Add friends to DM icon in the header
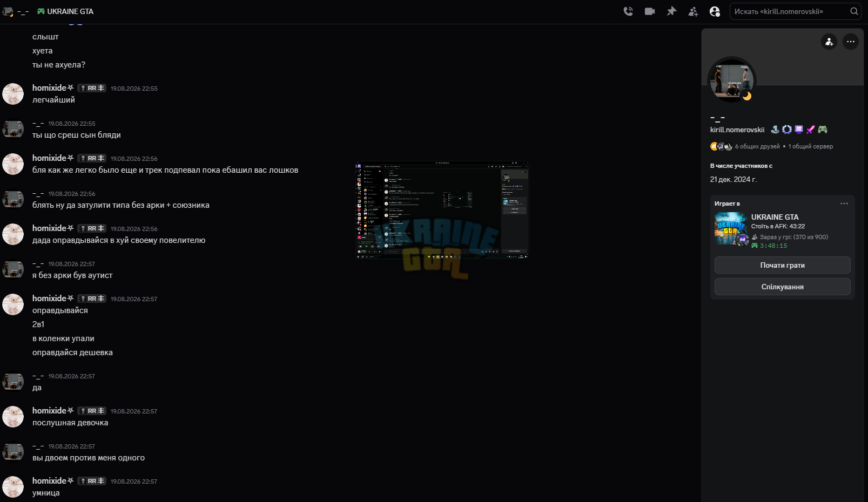 (x=693, y=11)
